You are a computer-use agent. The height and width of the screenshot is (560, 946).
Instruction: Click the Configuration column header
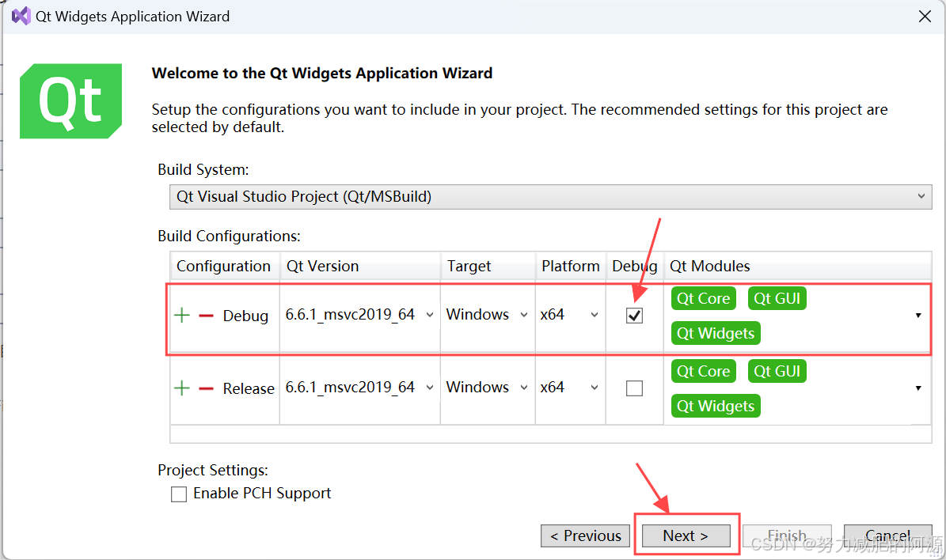(225, 267)
